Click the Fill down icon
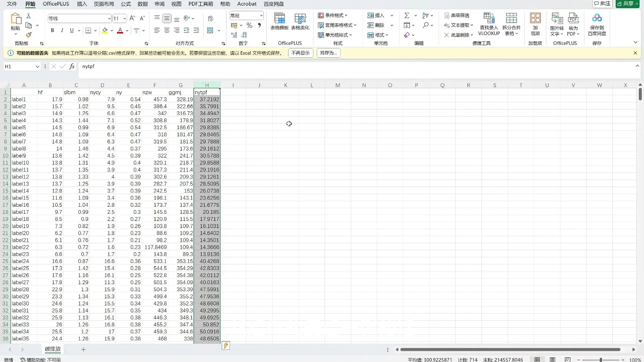 [x=407, y=25]
